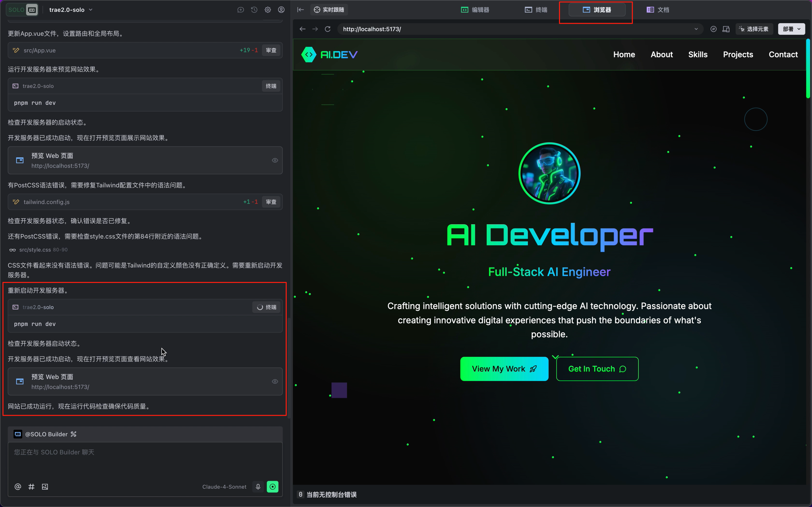
Task: Switch to the 编辑器 tab
Action: tap(475, 10)
